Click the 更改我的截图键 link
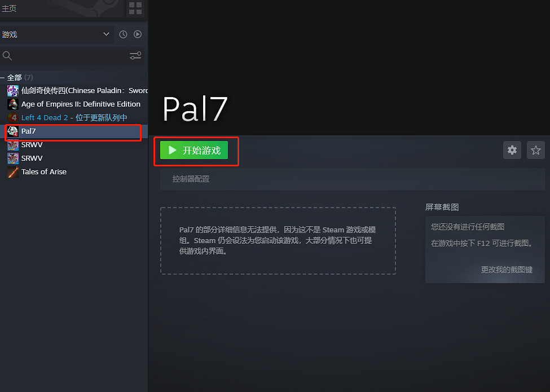Screen dimensions: 550x392 [508, 270]
